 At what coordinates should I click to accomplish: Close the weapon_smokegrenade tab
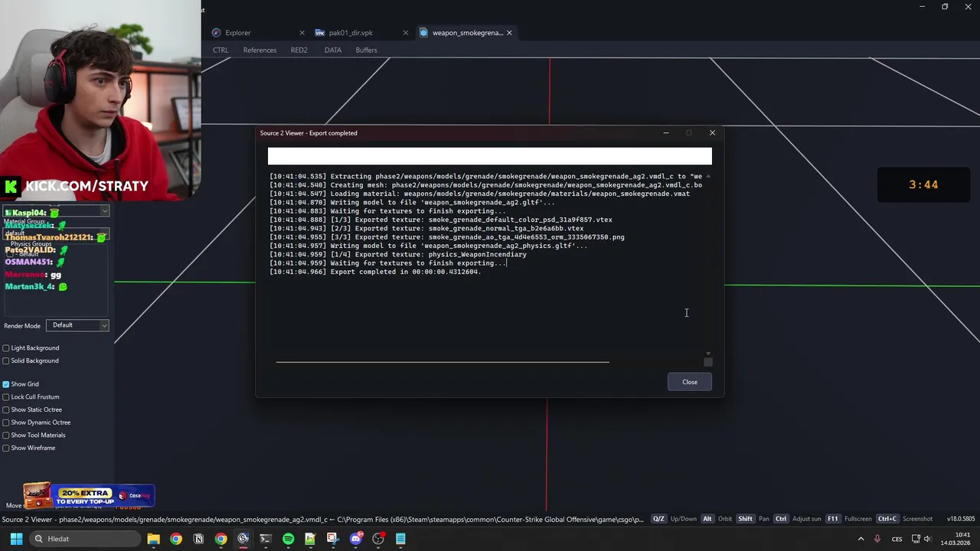point(509,33)
